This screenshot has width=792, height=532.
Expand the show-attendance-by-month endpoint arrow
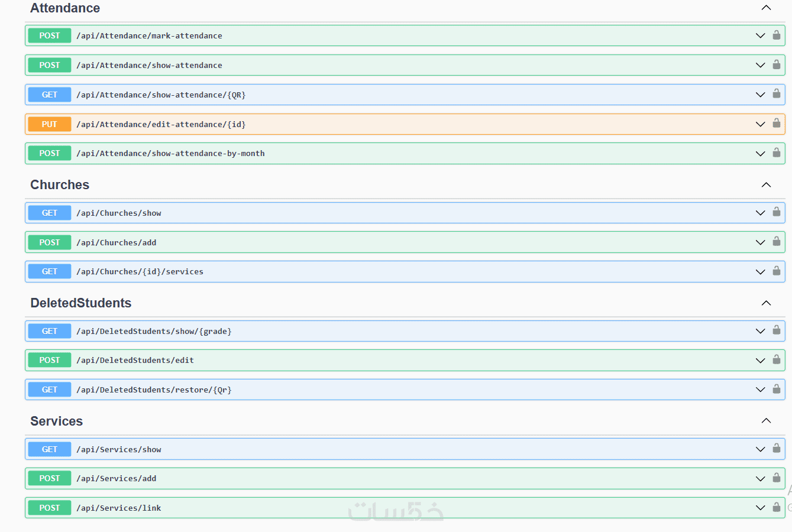click(760, 154)
